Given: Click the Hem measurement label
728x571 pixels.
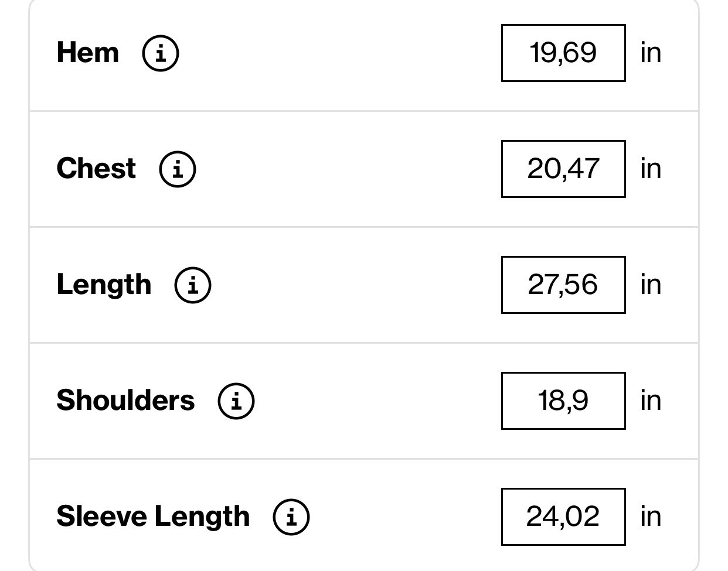Looking at the screenshot, I should tap(88, 52).
